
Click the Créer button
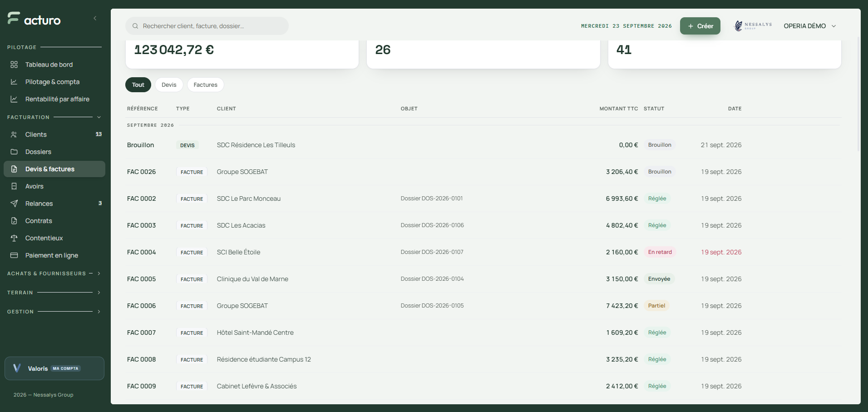(700, 26)
